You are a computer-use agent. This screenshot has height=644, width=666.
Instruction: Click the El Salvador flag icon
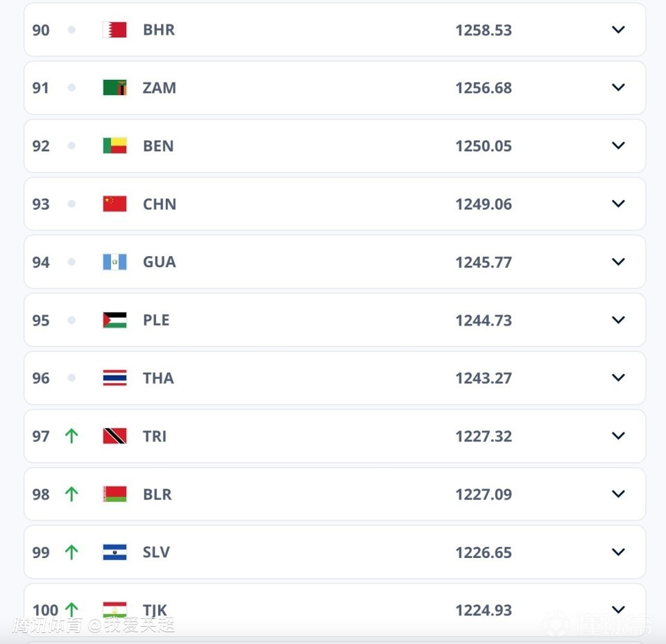point(114,552)
